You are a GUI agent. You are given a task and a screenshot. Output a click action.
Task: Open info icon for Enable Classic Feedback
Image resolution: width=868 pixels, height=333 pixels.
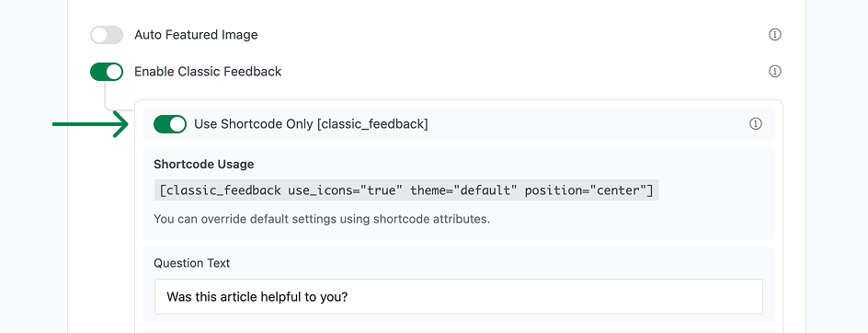(775, 72)
